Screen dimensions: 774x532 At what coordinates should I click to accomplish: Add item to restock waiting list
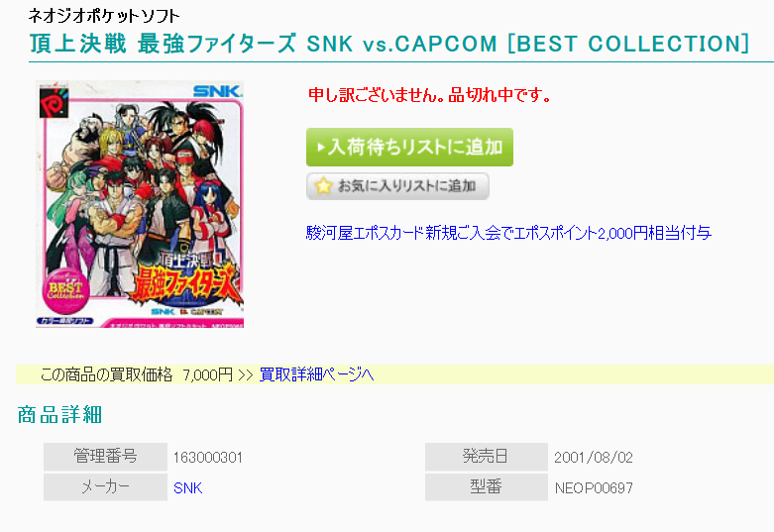click(409, 147)
